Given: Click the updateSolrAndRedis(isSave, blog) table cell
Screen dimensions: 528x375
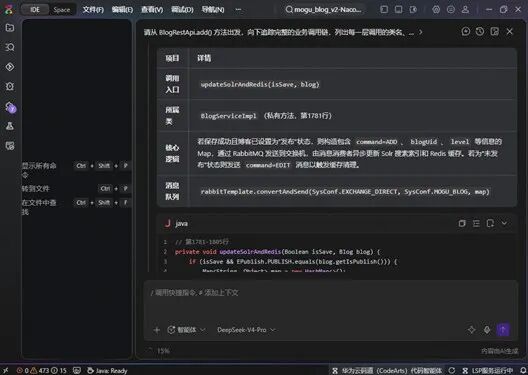Looking at the screenshot, I should 353,84.
